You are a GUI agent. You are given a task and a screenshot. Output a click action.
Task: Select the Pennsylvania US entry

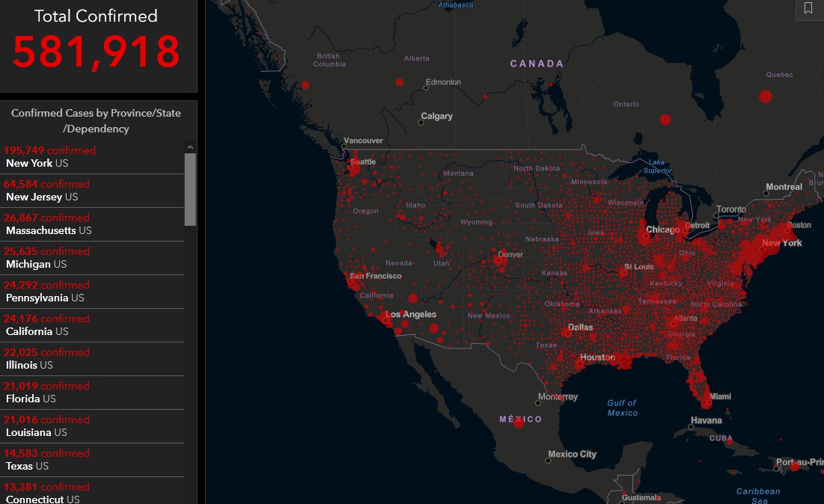(x=92, y=292)
